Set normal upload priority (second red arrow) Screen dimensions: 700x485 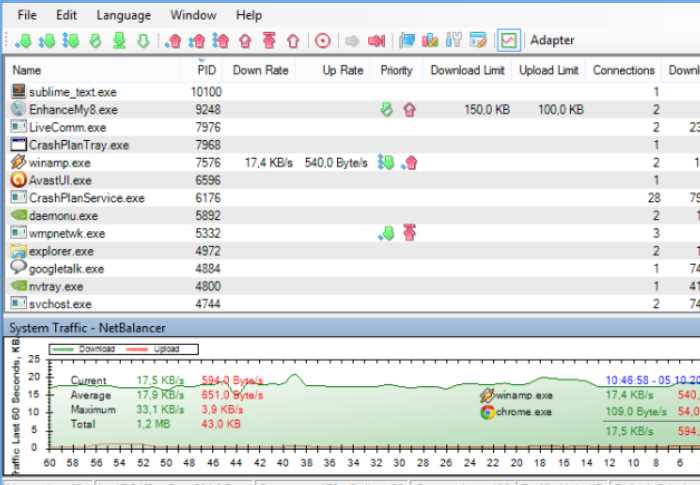[x=197, y=41]
